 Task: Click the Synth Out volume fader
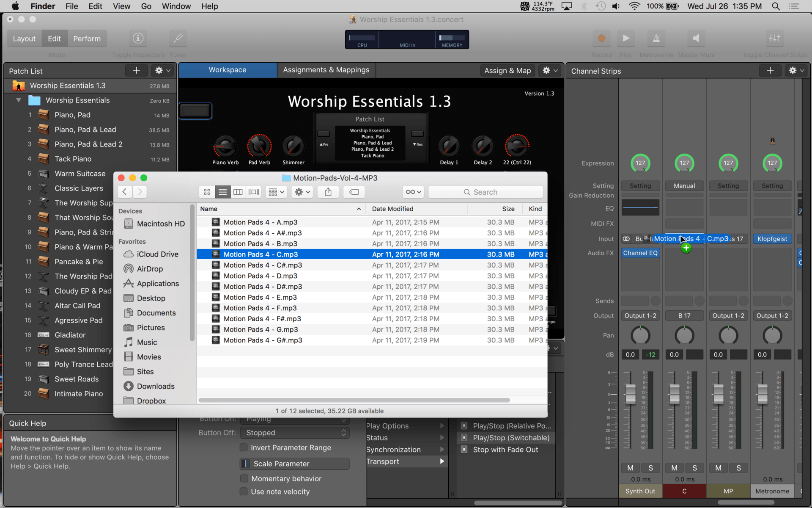click(x=630, y=394)
